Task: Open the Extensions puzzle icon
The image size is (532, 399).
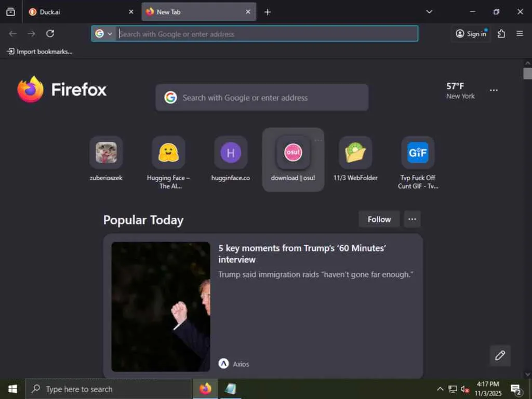Action: pos(501,34)
